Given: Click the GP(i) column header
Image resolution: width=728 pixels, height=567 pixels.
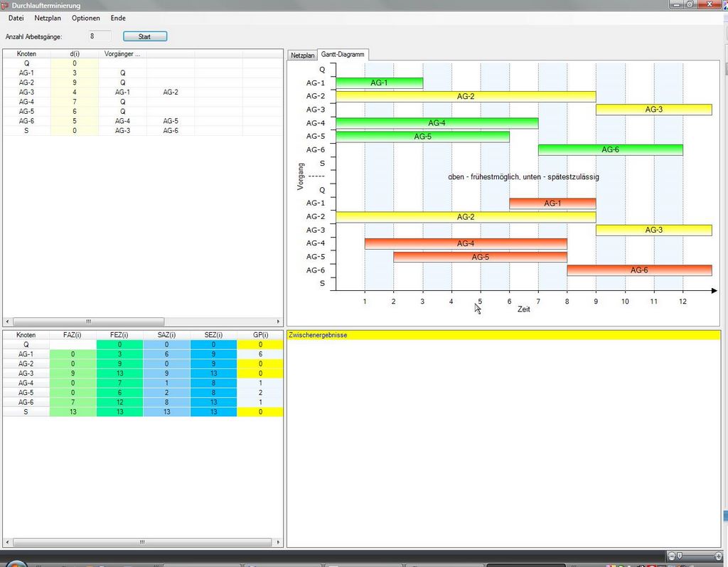Looking at the screenshot, I should click(x=260, y=334).
